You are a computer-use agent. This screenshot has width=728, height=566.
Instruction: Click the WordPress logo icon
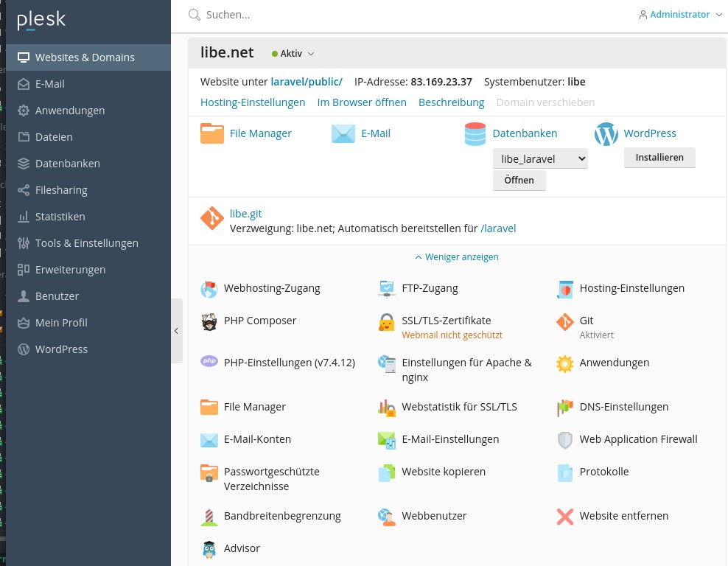606,134
